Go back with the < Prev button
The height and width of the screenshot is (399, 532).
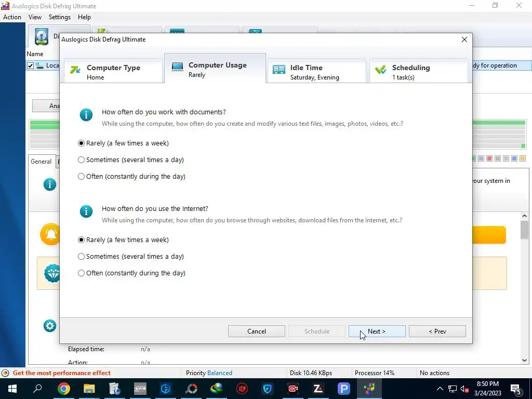coord(437,331)
